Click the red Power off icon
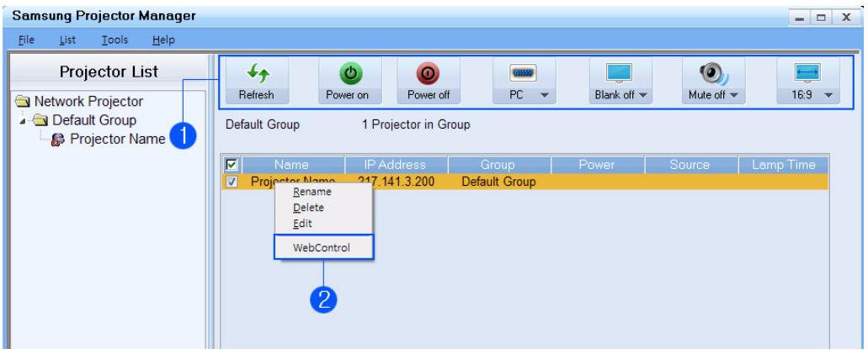Image resolution: width=868 pixels, height=354 pixels. point(429,72)
